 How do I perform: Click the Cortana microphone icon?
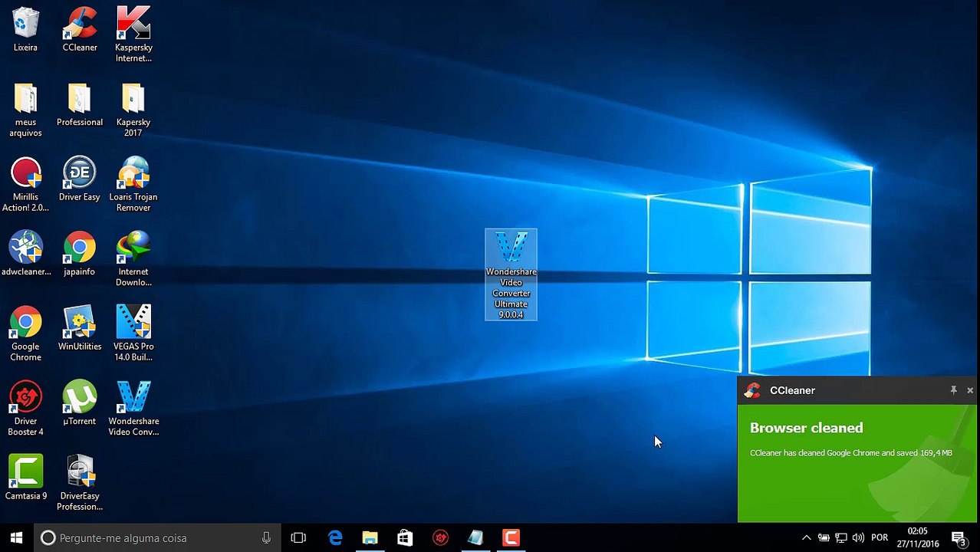point(266,538)
